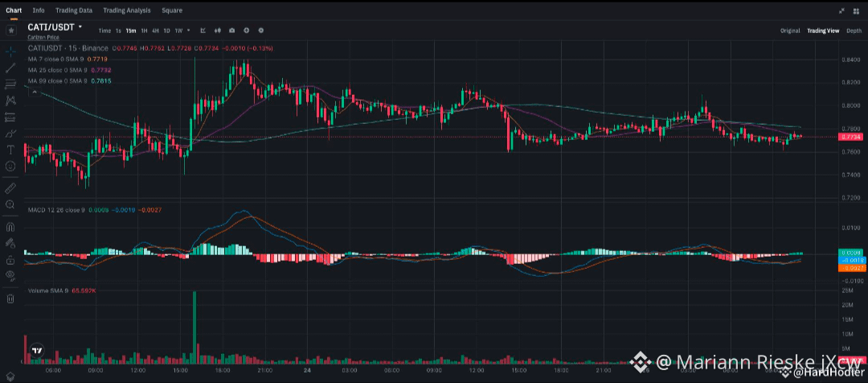
Task: Select the 1s interval
Action: click(118, 31)
